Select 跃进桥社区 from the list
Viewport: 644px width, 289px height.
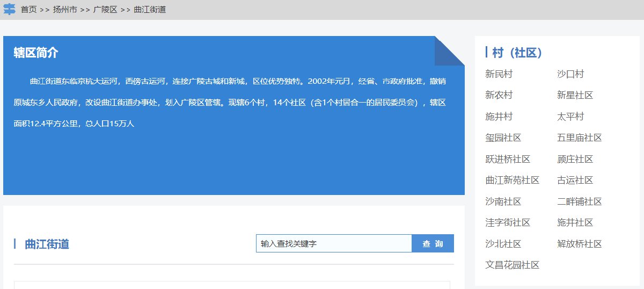click(508, 159)
